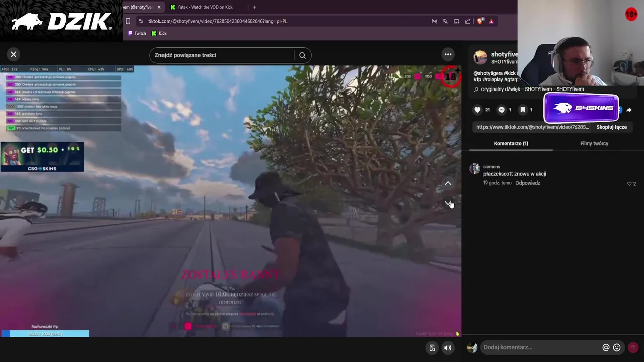644x362 pixels.
Task: Open the emoji picker smiley icon
Action: coord(617,347)
